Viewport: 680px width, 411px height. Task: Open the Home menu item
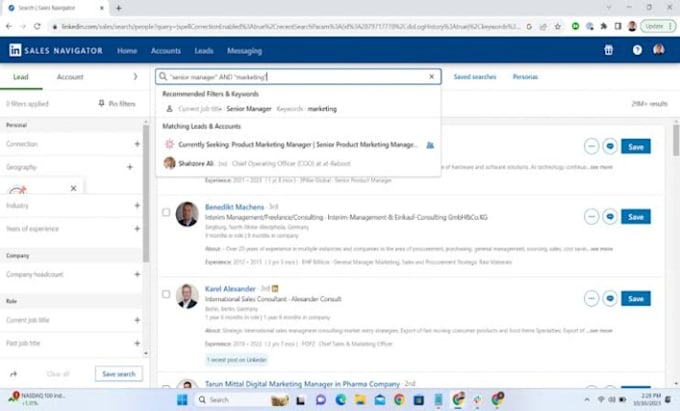point(127,51)
